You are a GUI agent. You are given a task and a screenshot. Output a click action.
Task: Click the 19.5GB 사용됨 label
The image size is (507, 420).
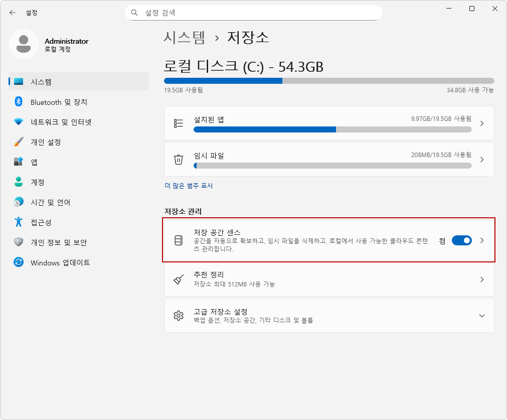point(184,90)
